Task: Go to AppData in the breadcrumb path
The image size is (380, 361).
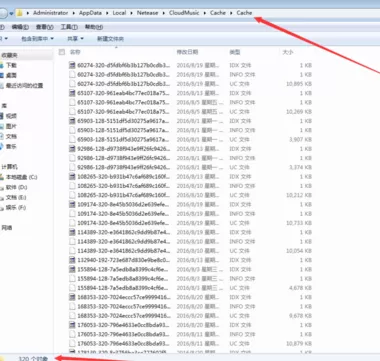Action: [x=90, y=13]
